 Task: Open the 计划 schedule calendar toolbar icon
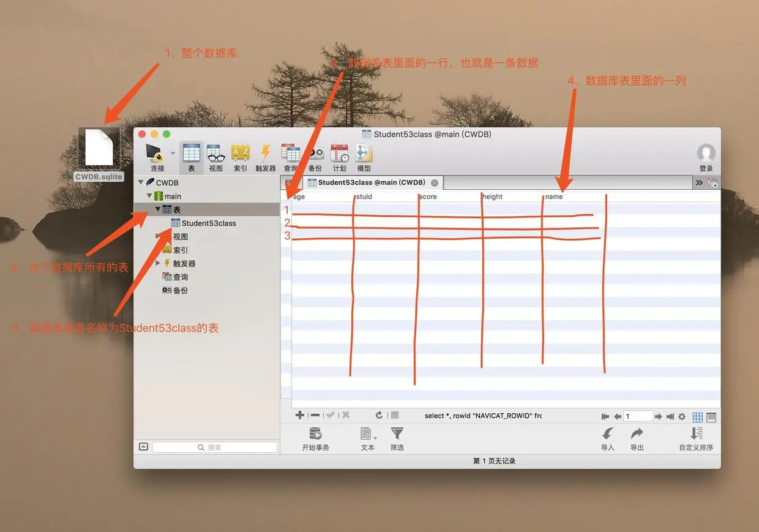[x=339, y=153]
